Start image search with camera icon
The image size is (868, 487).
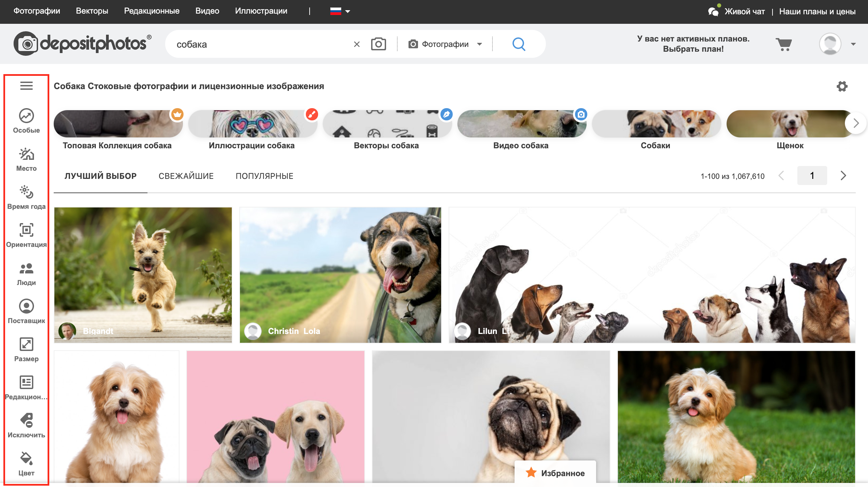pos(378,44)
